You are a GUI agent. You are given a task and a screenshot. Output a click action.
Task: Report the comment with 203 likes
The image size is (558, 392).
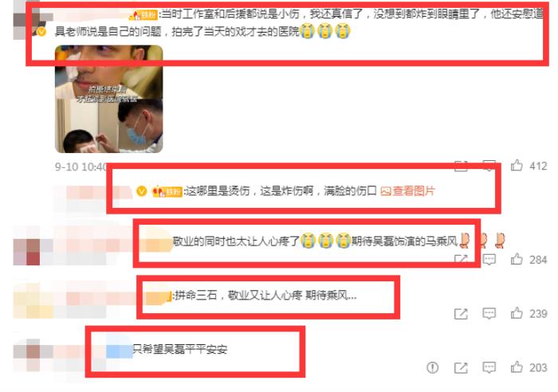point(432,367)
